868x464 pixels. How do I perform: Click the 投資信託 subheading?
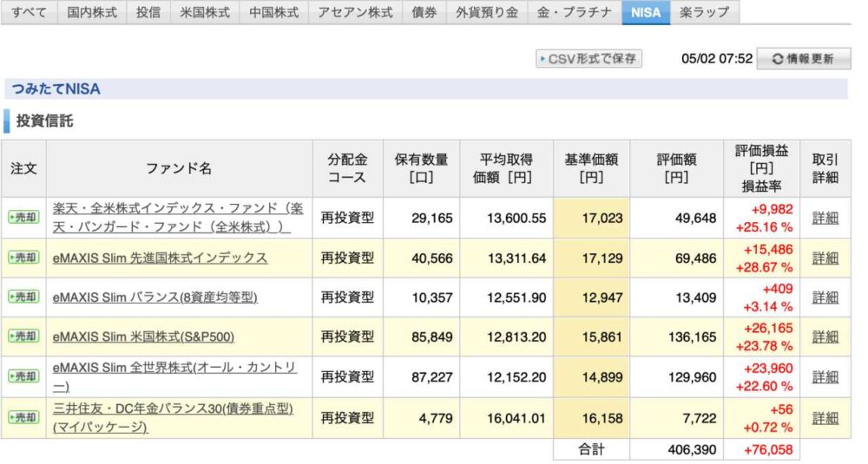[x=44, y=121]
